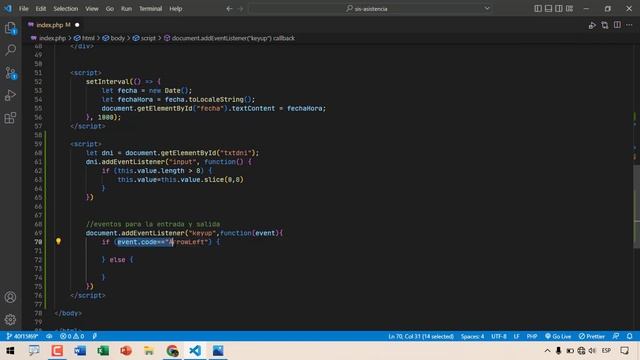Click the lightbulb code action on line 70

(x=58, y=242)
